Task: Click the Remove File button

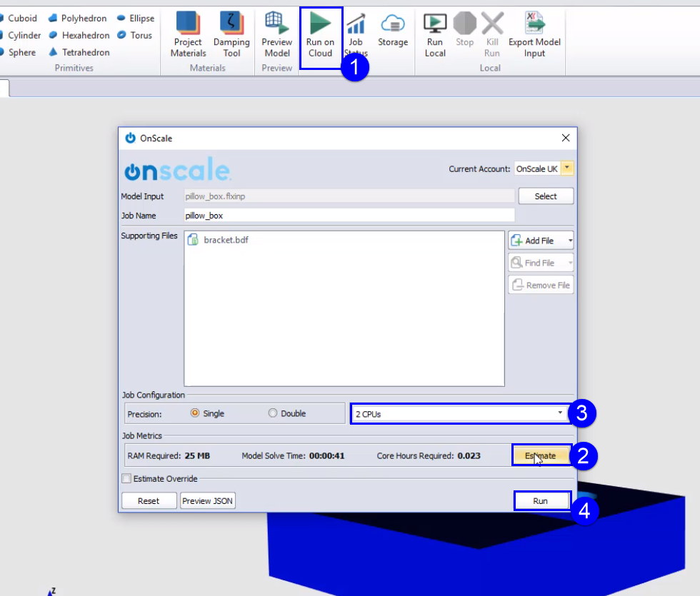Action: (x=541, y=285)
